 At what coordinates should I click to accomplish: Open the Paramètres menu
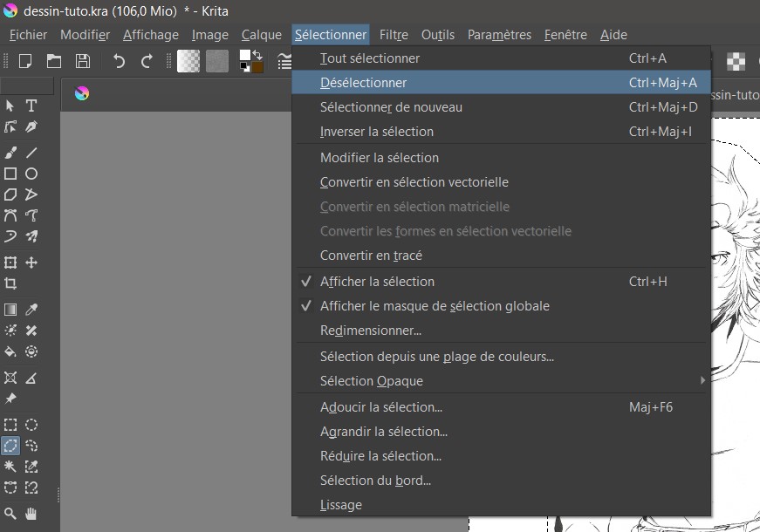pyautogui.click(x=499, y=35)
